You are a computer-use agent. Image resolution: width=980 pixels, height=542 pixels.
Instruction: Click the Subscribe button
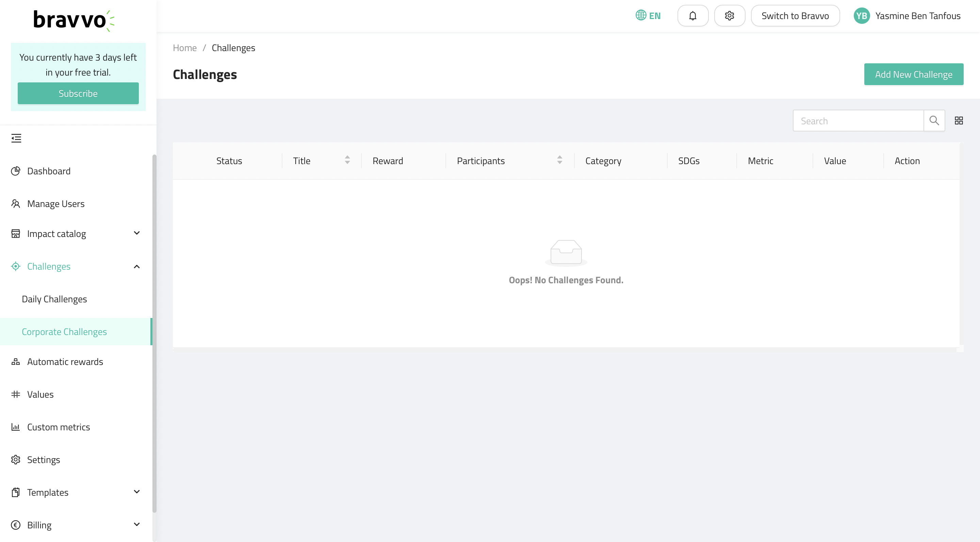78,93
